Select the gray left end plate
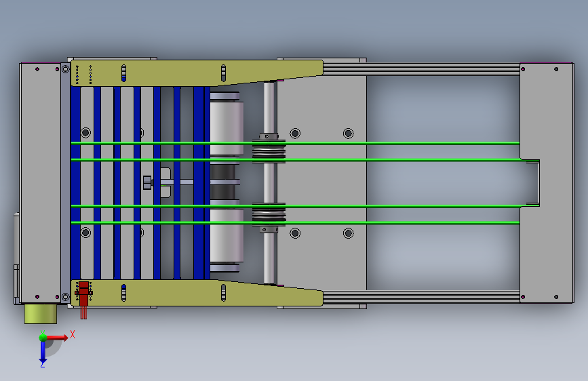 pyautogui.click(x=40, y=182)
